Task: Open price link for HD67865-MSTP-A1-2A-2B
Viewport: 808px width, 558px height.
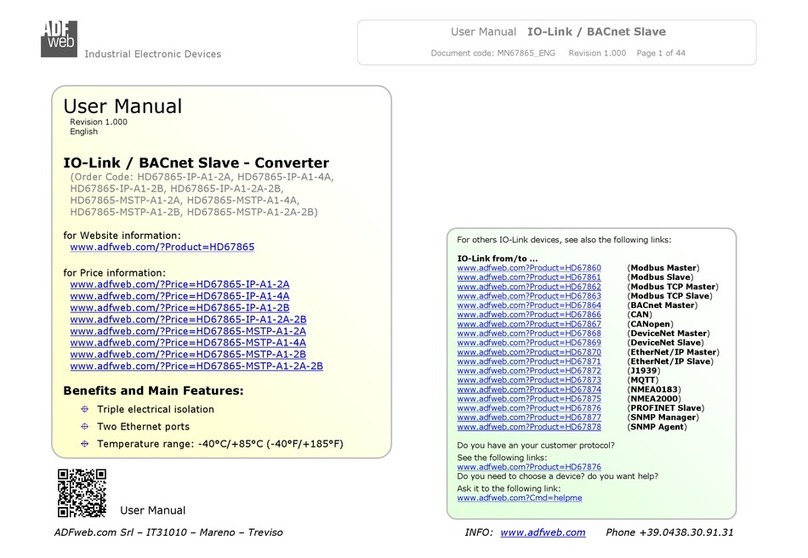Action: pyautogui.click(x=196, y=366)
